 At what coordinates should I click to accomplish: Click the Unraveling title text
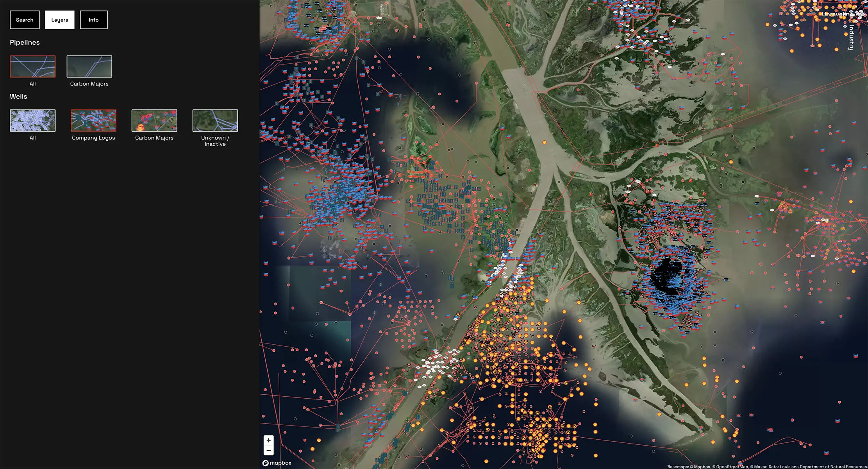[838, 14]
